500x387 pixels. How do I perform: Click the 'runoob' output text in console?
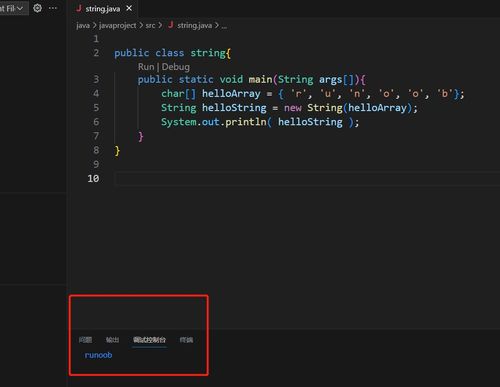point(98,355)
